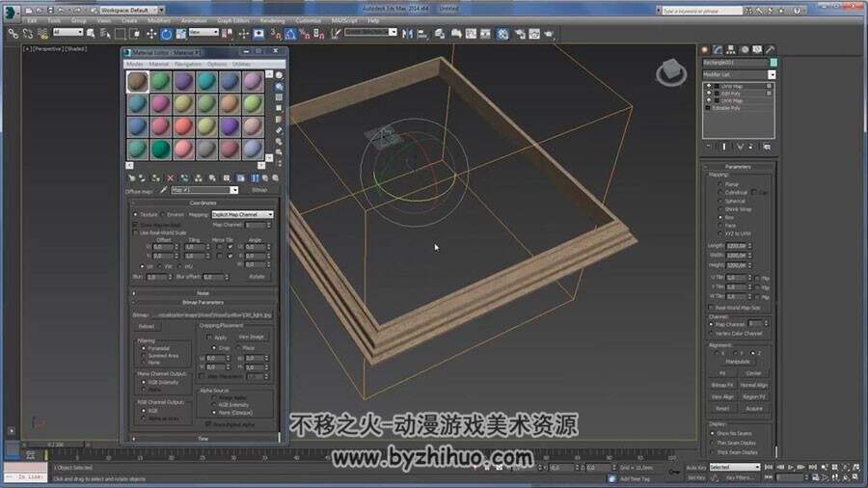
Task: Click Configure Modifier Sets icon
Action: coord(767,147)
